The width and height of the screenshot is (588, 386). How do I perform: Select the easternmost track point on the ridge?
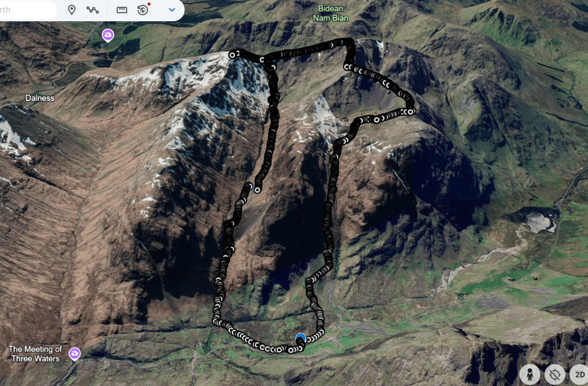click(410, 111)
